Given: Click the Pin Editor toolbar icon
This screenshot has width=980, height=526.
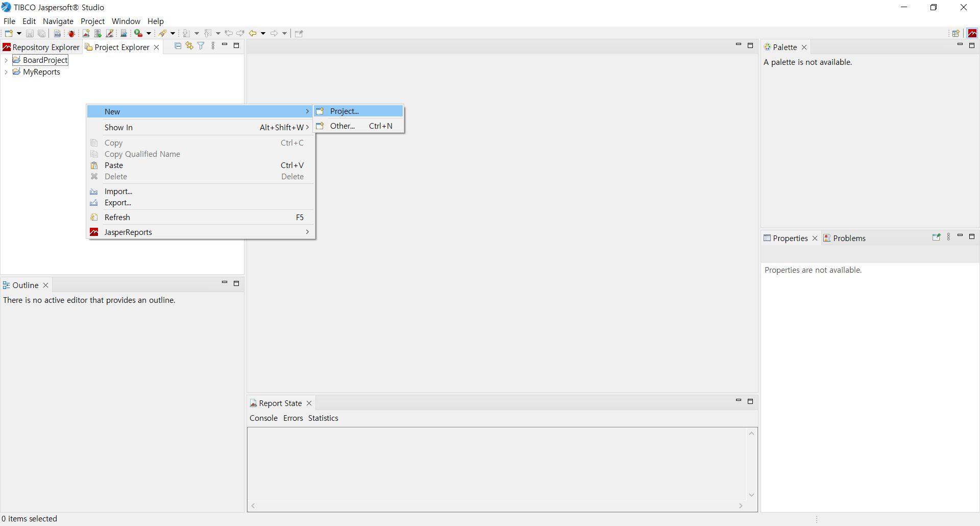Looking at the screenshot, I should point(299,33).
